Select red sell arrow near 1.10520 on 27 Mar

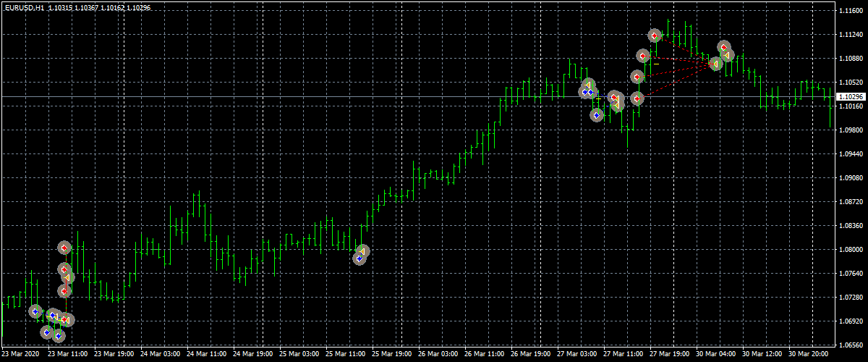(637, 77)
